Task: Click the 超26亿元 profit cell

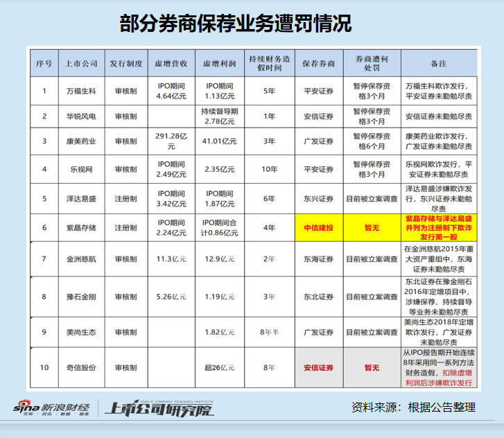Action: point(220,367)
